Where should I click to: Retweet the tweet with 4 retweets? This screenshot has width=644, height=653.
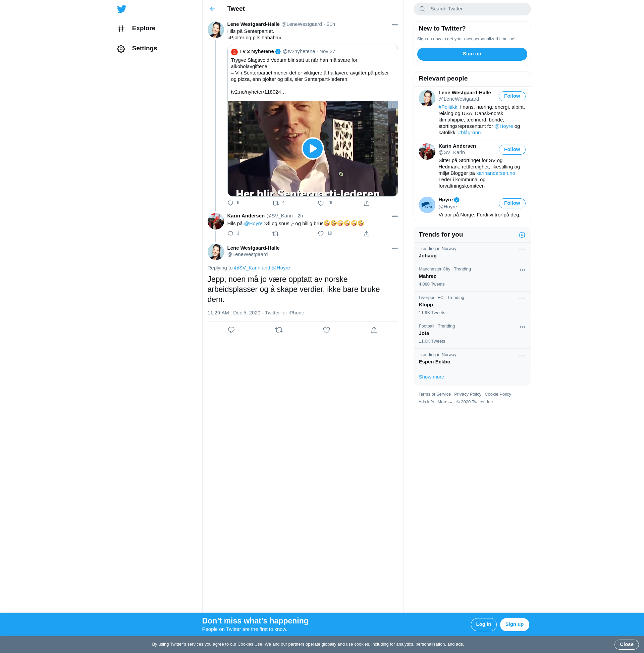tap(275, 203)
